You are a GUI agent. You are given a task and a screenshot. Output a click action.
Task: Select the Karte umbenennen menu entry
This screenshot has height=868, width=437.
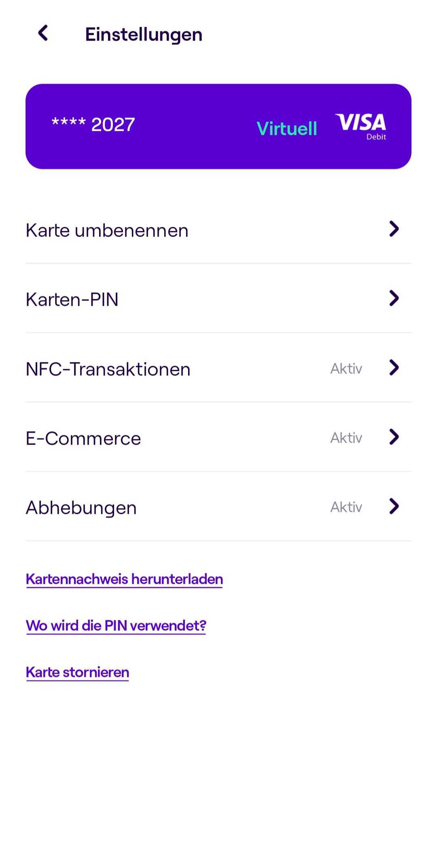point(218,230)
